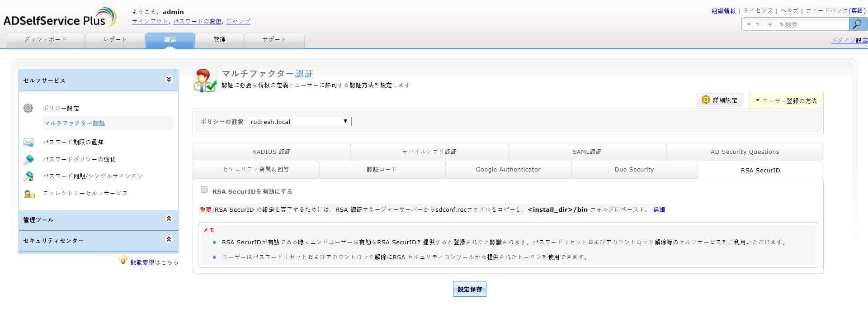The image size is (868, 309).
Task: Click the password policy enforcer icon
Action: (x=28, y=159)
